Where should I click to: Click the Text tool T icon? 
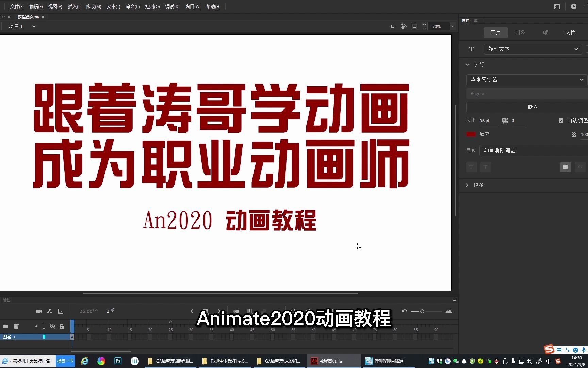472,49
